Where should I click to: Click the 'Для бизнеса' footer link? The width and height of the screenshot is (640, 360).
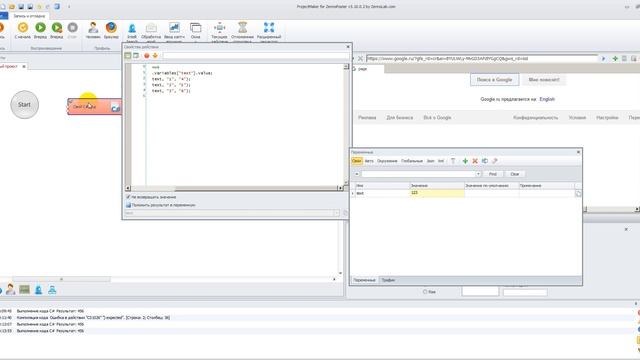pos(400,118)
